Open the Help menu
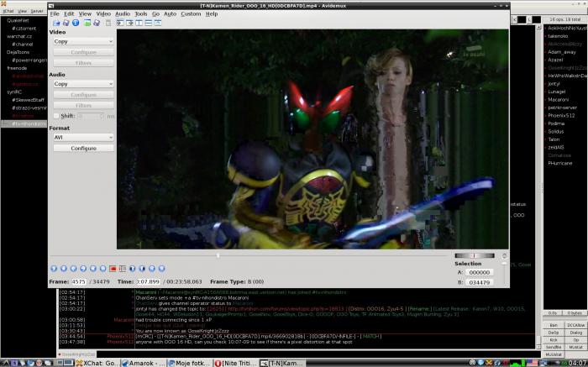 coord(212,14)
